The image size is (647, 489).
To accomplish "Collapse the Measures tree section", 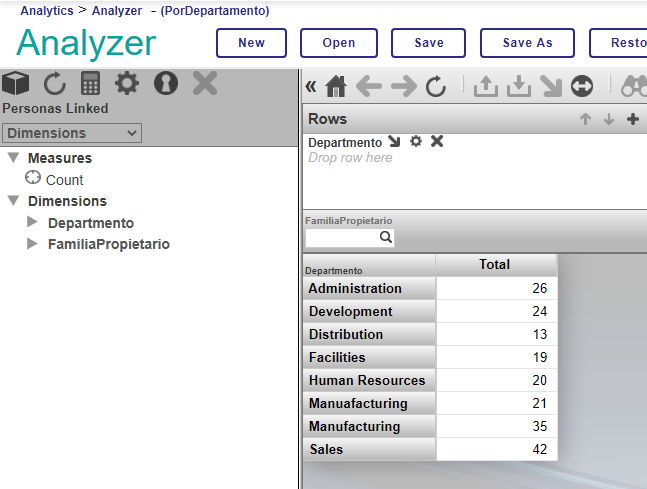I will click(13, 158).
